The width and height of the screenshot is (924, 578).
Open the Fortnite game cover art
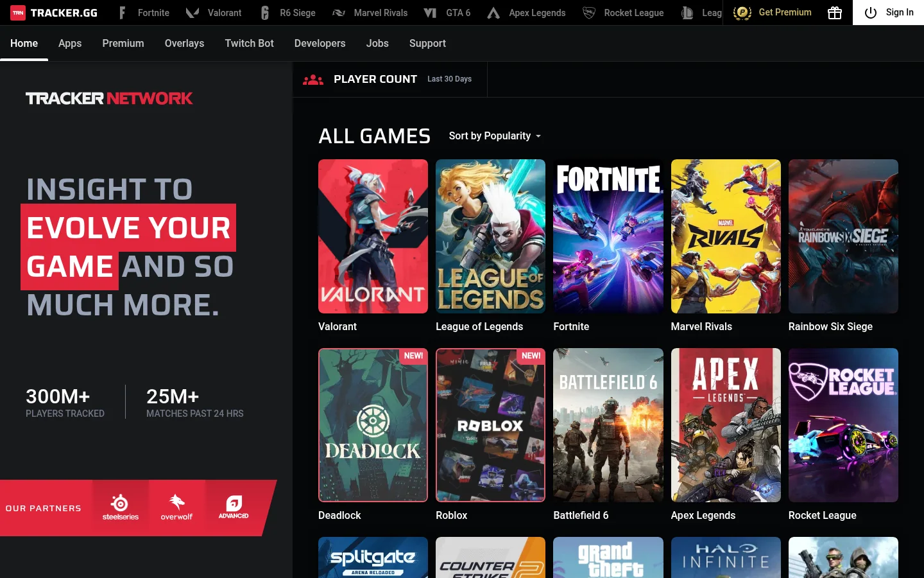tap(608, 236)
